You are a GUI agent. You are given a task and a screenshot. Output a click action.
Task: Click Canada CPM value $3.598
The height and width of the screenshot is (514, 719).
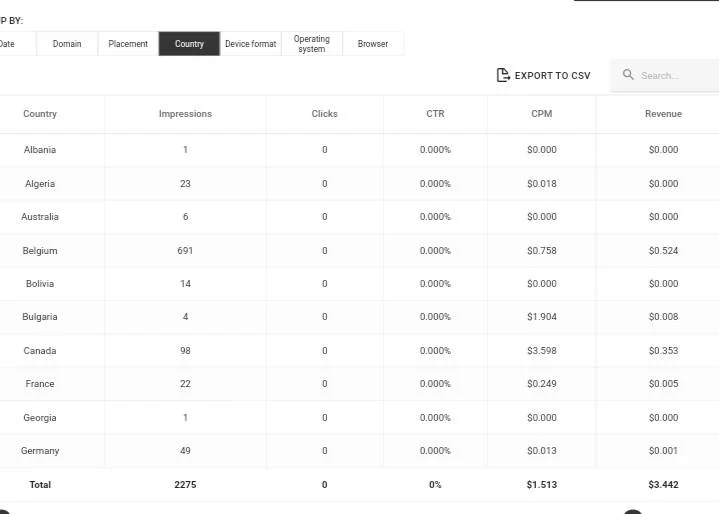point(542,350)
